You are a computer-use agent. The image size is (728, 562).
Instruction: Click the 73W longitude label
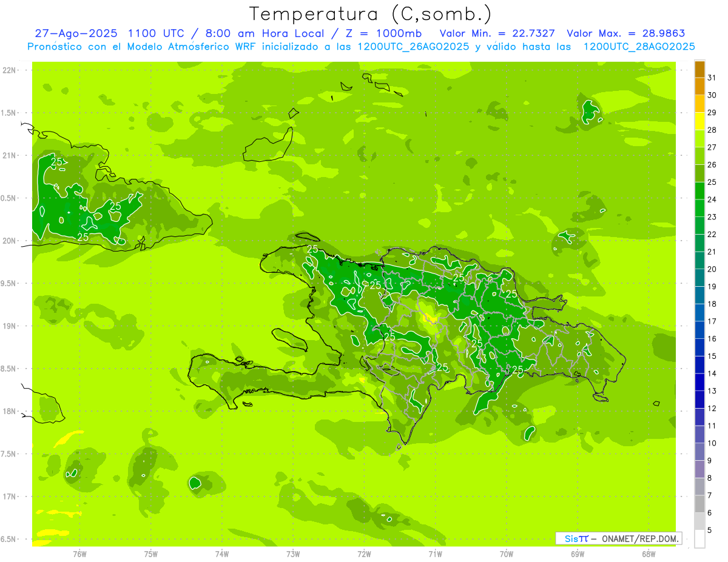293,554
